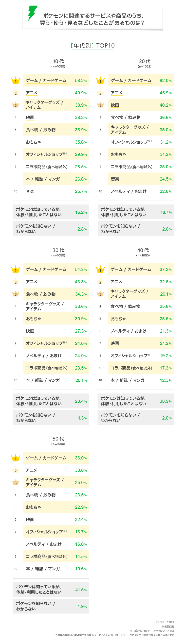Viewport: 185px width, 644px height.
Task: Click the silver rank 2 crown under 10代
Action: point(16,93)
